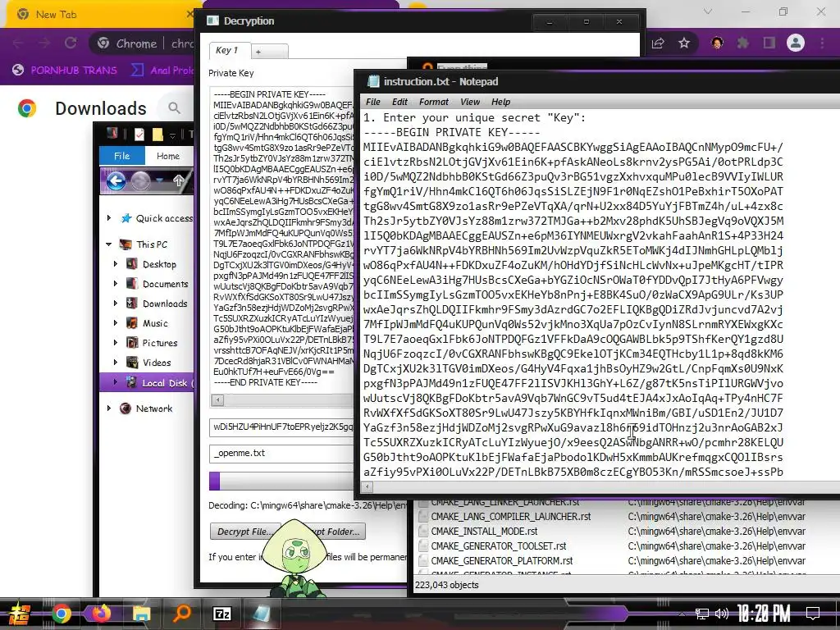Image resolution: width=840 pixels, height=630 pixels.
Task: Open the Everything search taskbar icon
Action: tap(181, 614)
